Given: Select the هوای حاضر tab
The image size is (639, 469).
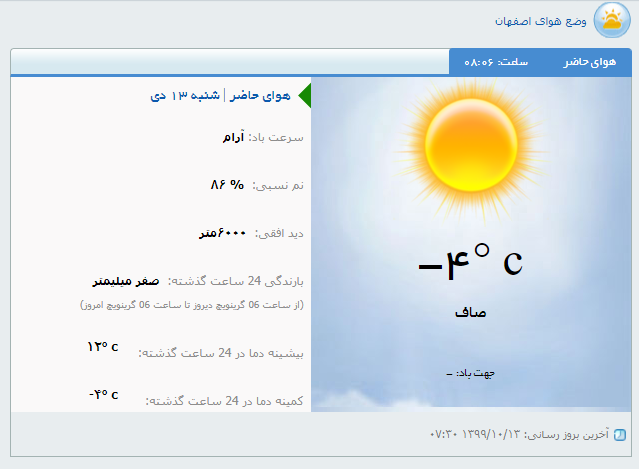Looking at the screenshot, I should pos(590,62).
